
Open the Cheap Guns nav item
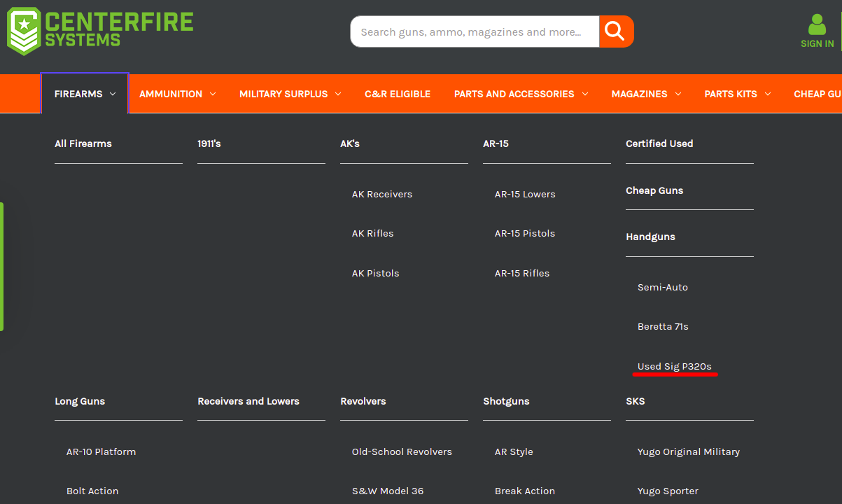(818, 94)
